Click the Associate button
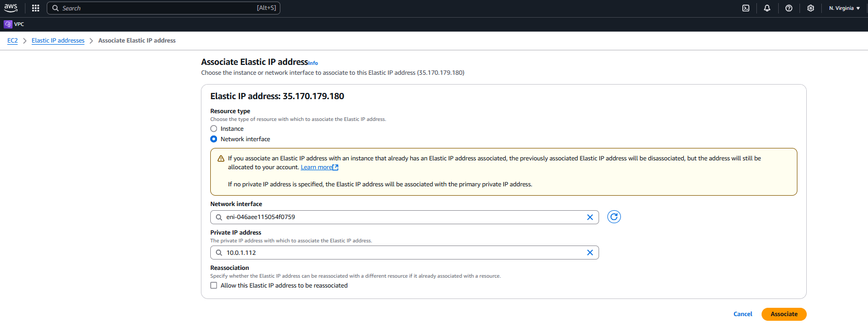The width and height of the screenshot is (868, 327). click(x=783, y=314)
